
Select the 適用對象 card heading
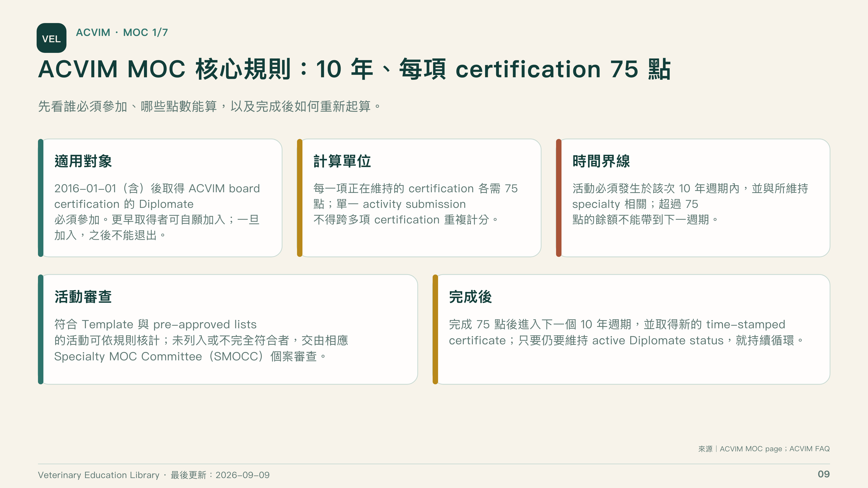coord(83,161)
